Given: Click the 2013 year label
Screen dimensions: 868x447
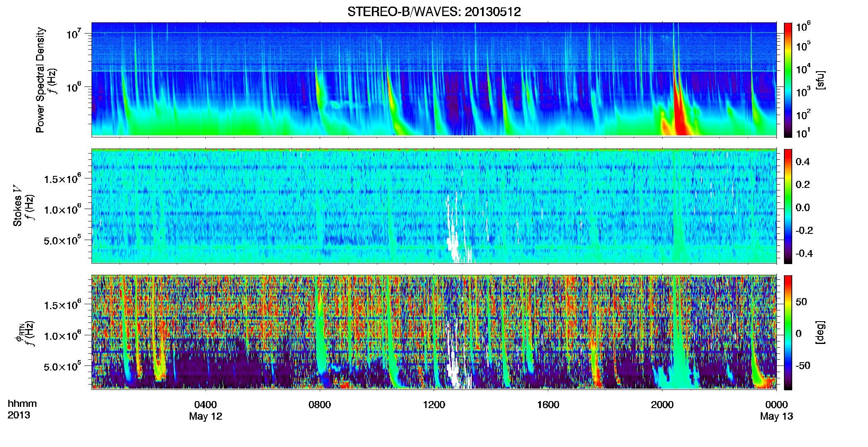Looking at the screenshot, I should point(19,415).
